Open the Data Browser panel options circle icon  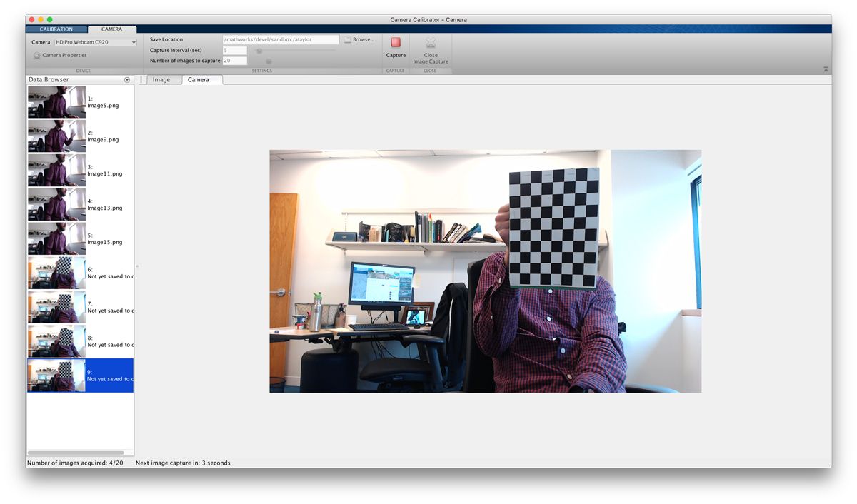127,79
